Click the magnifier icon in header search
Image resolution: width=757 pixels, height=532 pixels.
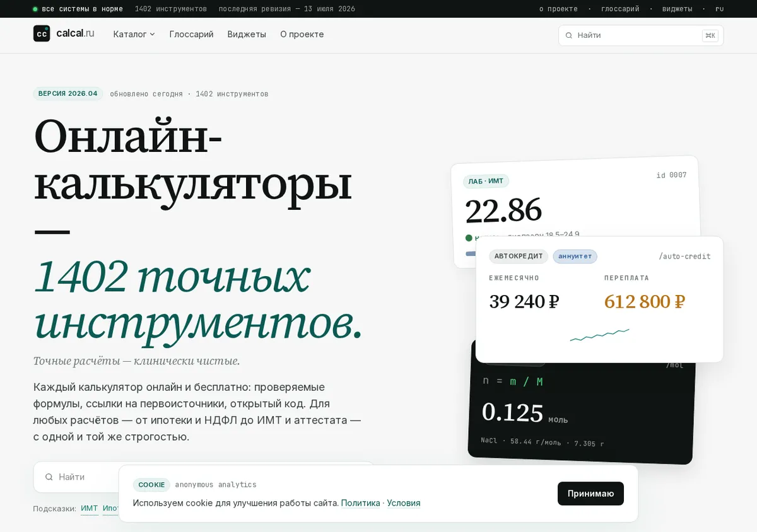click(x=569, y=36)
